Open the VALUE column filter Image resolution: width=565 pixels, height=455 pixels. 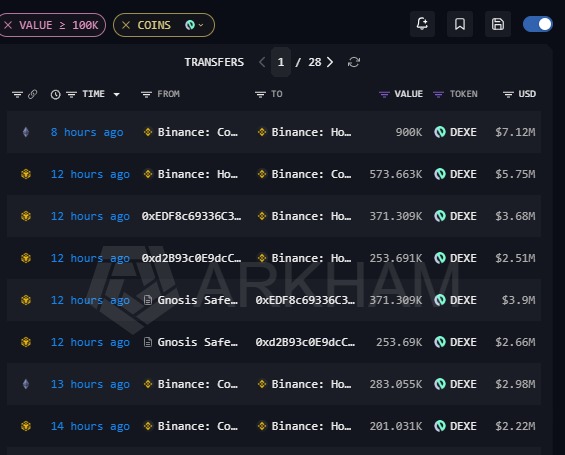[384, 94]
